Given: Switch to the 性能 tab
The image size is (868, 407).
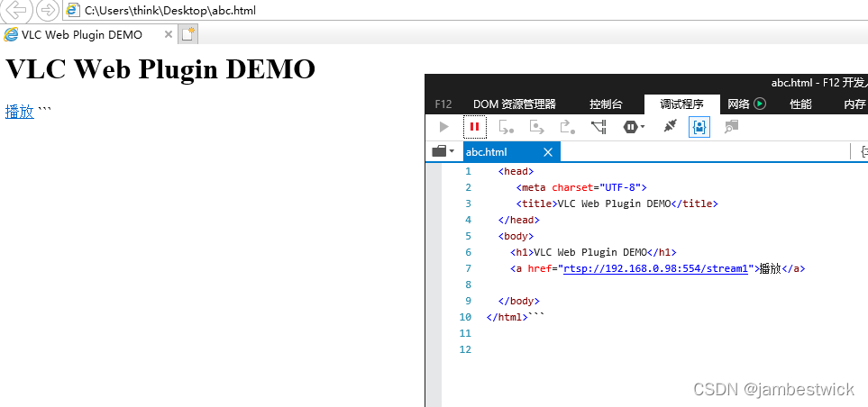Looking at the screenshot, I should coord(800,104).
